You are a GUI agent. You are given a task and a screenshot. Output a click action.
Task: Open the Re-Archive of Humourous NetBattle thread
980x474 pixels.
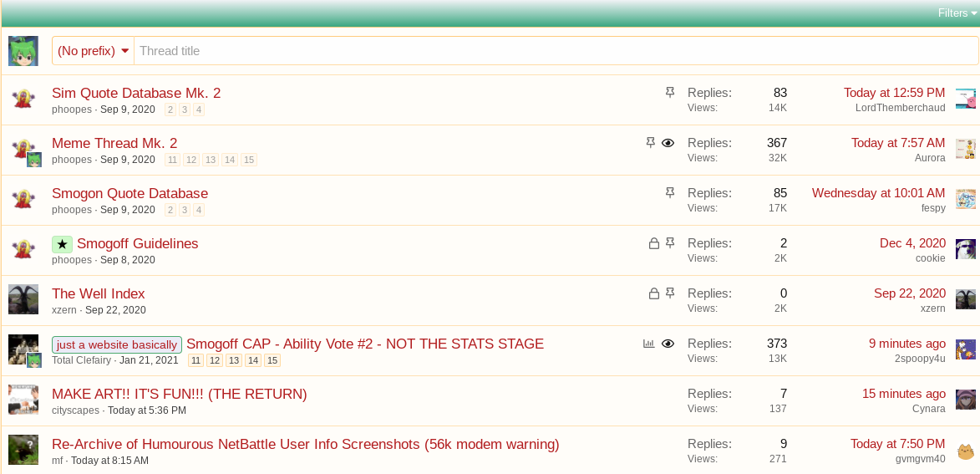pos(306,445)
